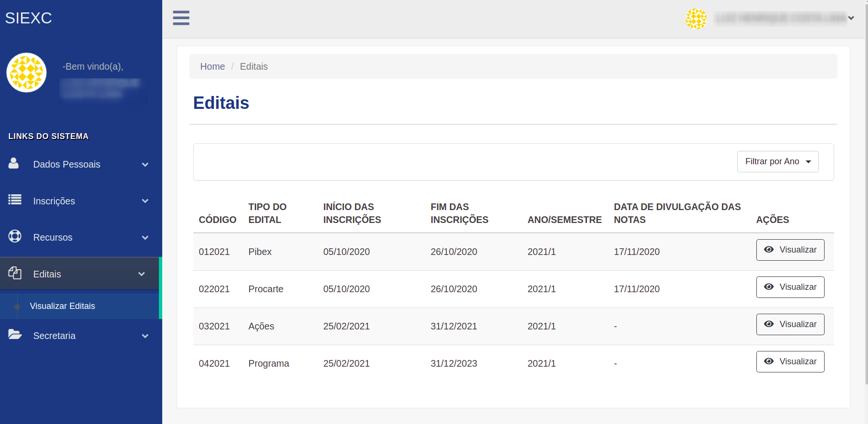
Task: Go to Home breadcrumb link
Action: coord(212,66)
